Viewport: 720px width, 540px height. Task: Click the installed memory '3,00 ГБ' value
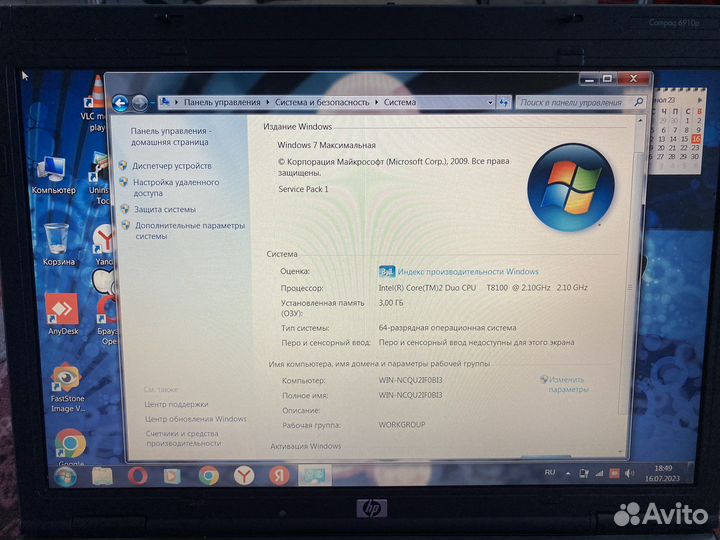click(391, 303)
